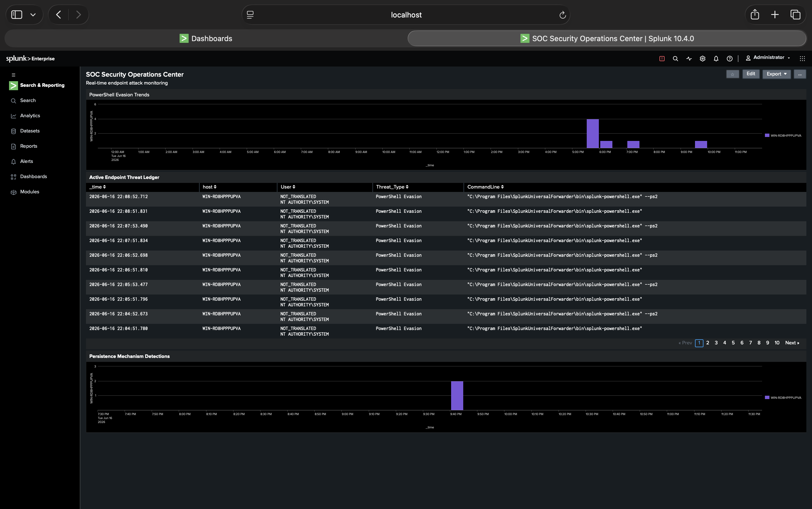Select the bar before 10:00 PM in PowerShell chart

(701, 144)
